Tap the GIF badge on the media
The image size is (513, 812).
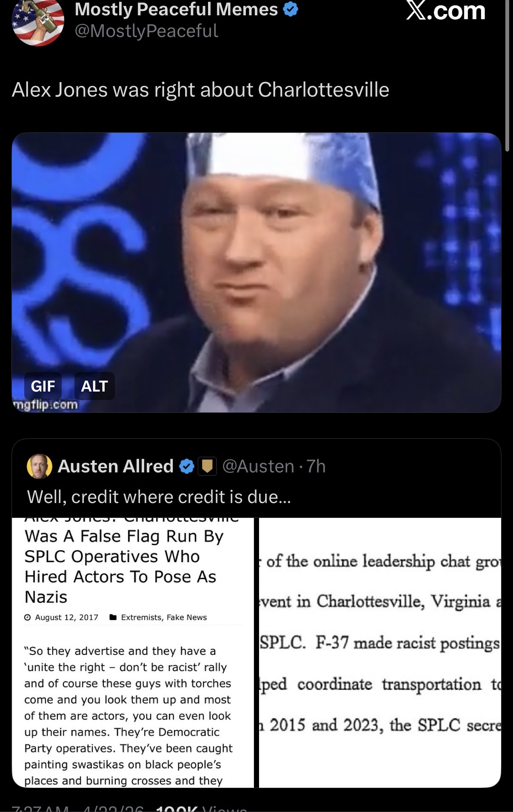click(43, 386)
